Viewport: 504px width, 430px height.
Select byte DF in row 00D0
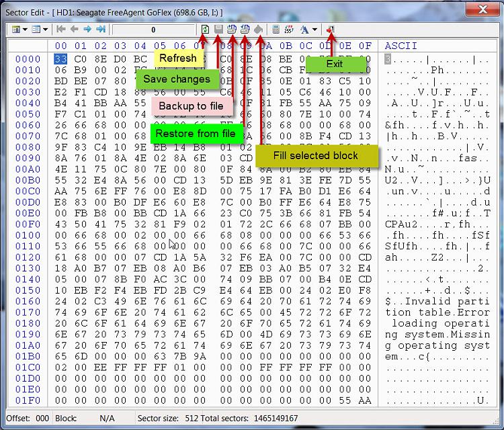tap(140, 202)
